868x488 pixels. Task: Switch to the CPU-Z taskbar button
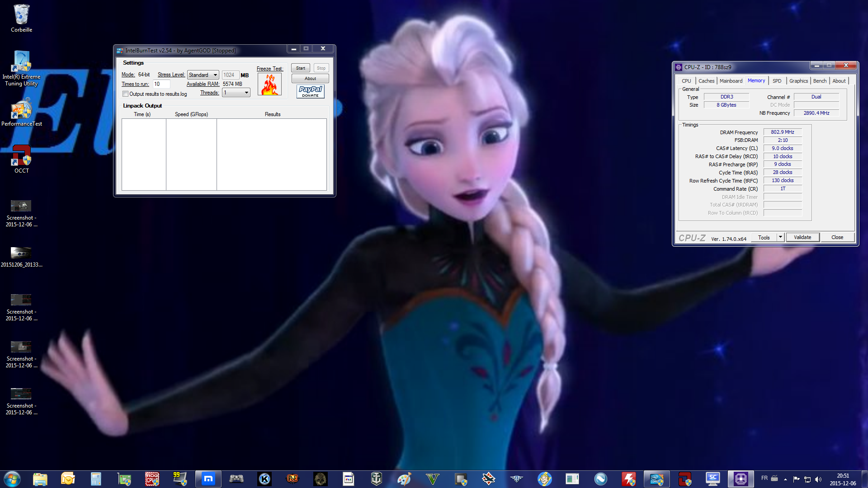(x=741, y=479)
